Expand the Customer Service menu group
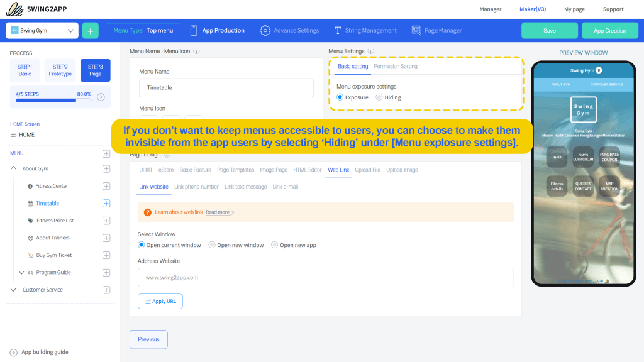 coord(13,290)
